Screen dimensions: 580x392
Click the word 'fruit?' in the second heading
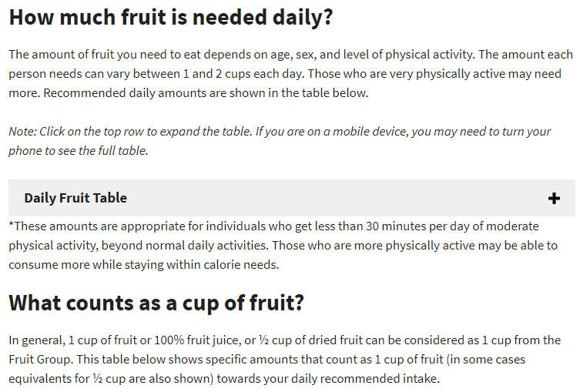(277, 303)
